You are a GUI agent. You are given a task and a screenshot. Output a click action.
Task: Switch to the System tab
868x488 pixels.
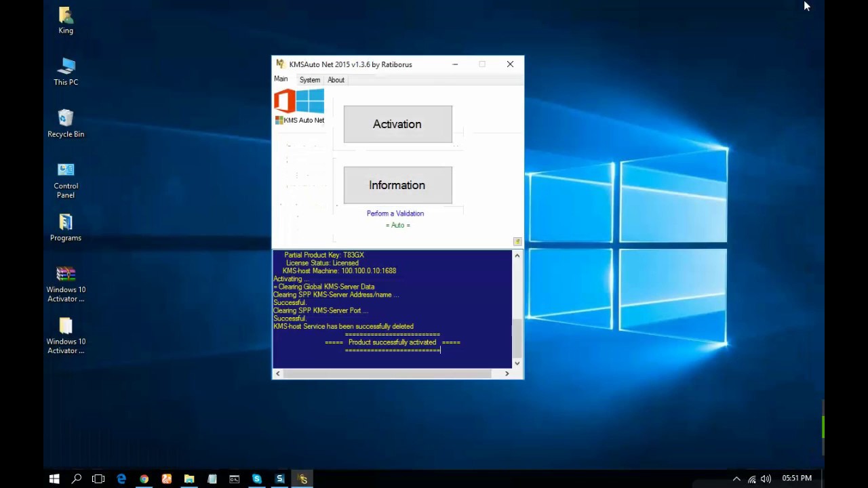coord(310,80)
